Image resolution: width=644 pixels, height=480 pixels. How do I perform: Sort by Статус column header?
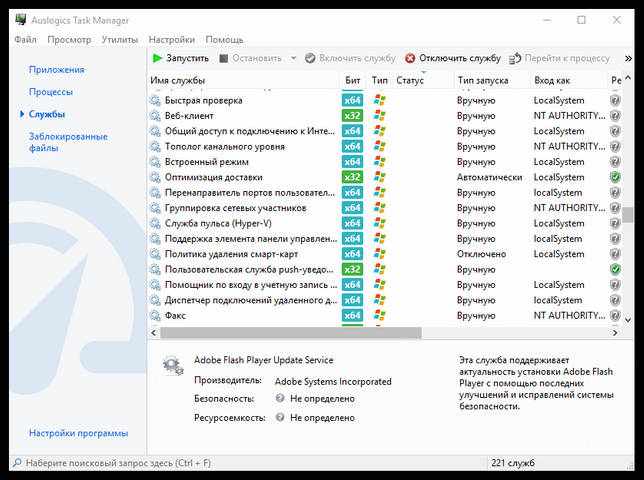click(x=410, y=80)
